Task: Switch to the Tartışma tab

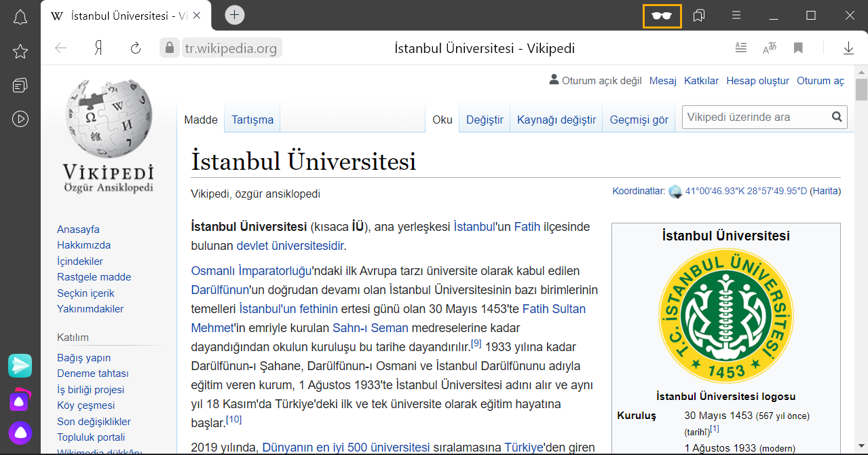Action: pyautogui.click(x=252, y=120)
